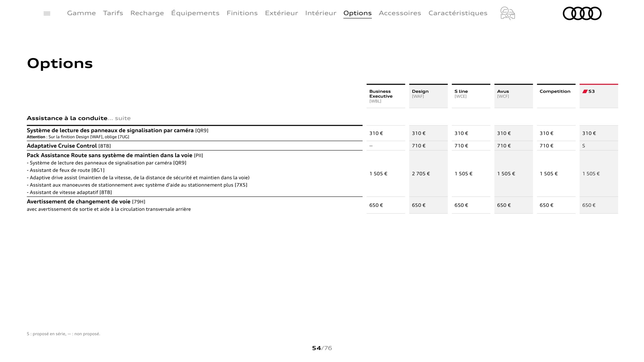The height and width of the screenshot is (362, 644).
Task: Select the S line [WCE] column header
Action: pyautogui.click(x=471, y=96)
